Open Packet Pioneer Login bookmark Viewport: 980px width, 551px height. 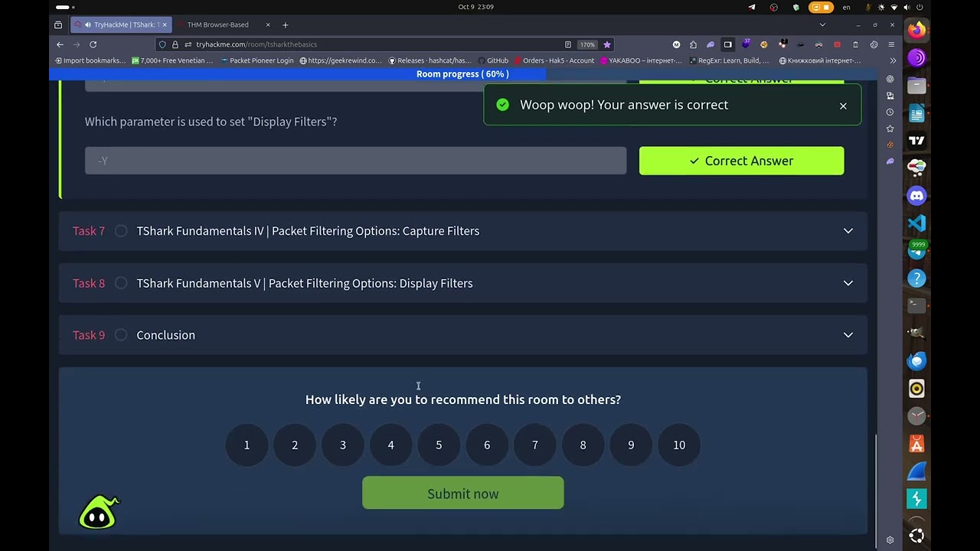click(x=256, y=60)
